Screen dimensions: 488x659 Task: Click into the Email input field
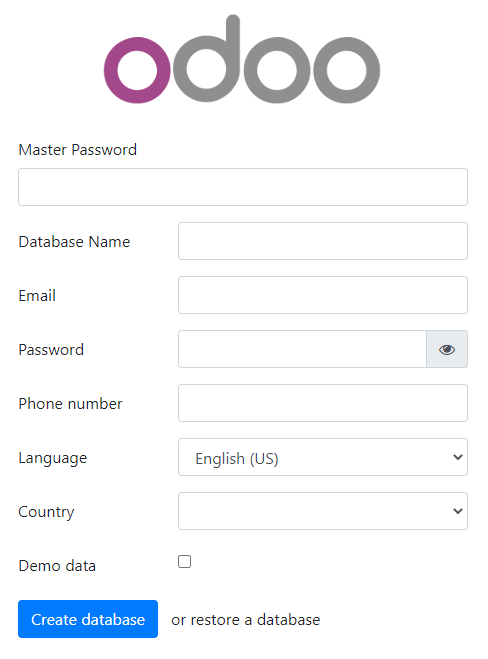323,295
